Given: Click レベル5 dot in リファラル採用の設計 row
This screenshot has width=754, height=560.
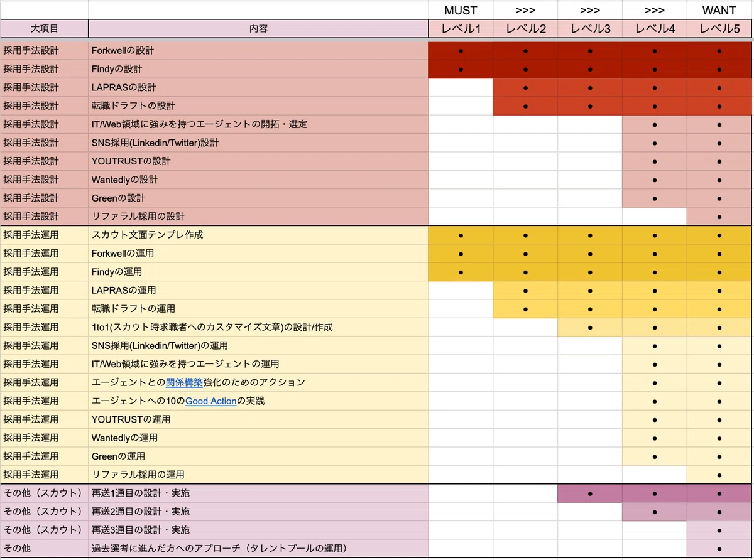Looking at the screenshot, I should pyautogui.click(x=719, y=217).
